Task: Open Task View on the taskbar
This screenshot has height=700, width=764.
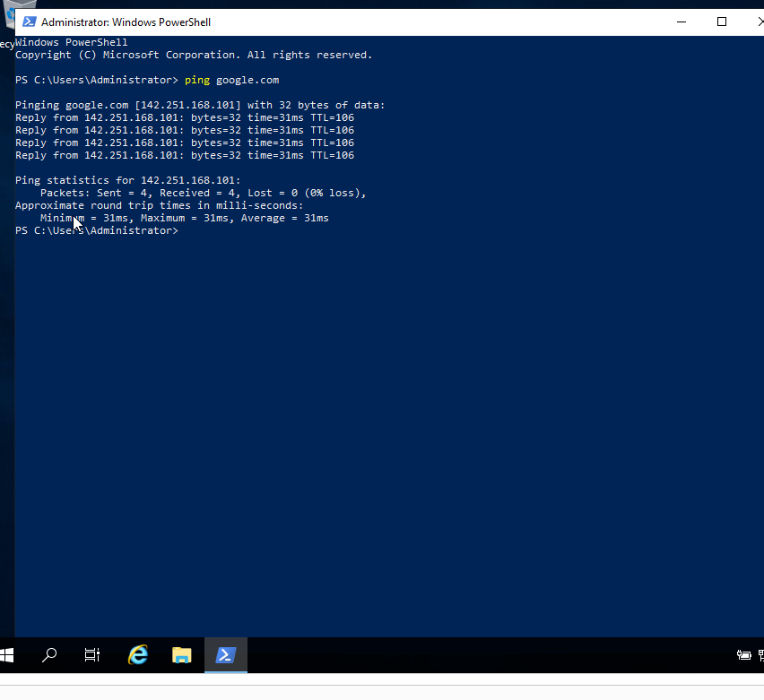Action: 92,655
